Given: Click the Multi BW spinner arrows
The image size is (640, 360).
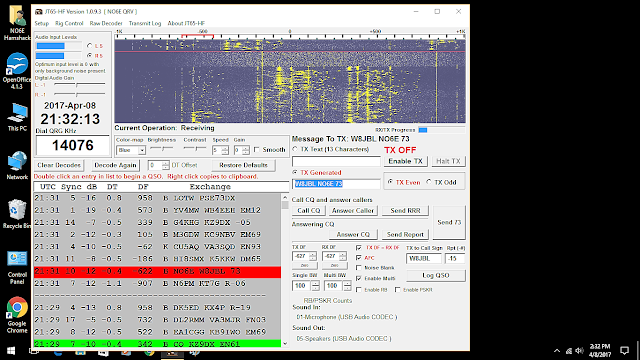Looking at the screenshot, I should (347, 286).
